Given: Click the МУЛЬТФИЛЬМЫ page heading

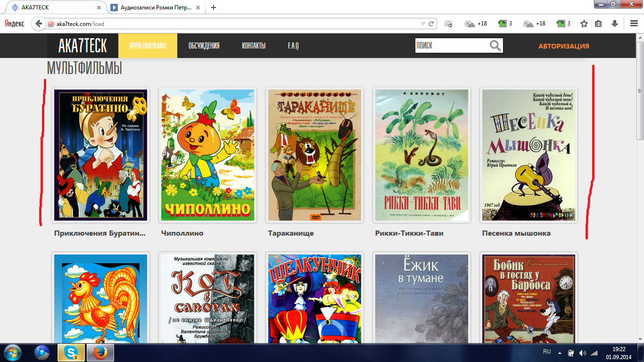Looking at the screenshot, I should click(84, 68).
